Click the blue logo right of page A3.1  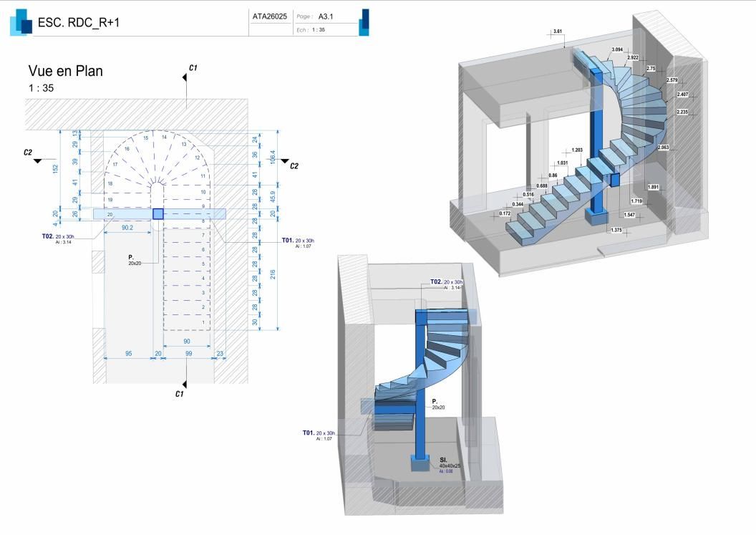(x=364, y=22)
